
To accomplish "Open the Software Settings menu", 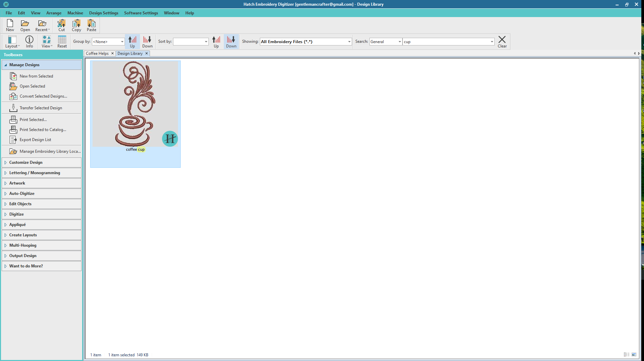I will 141,13.
